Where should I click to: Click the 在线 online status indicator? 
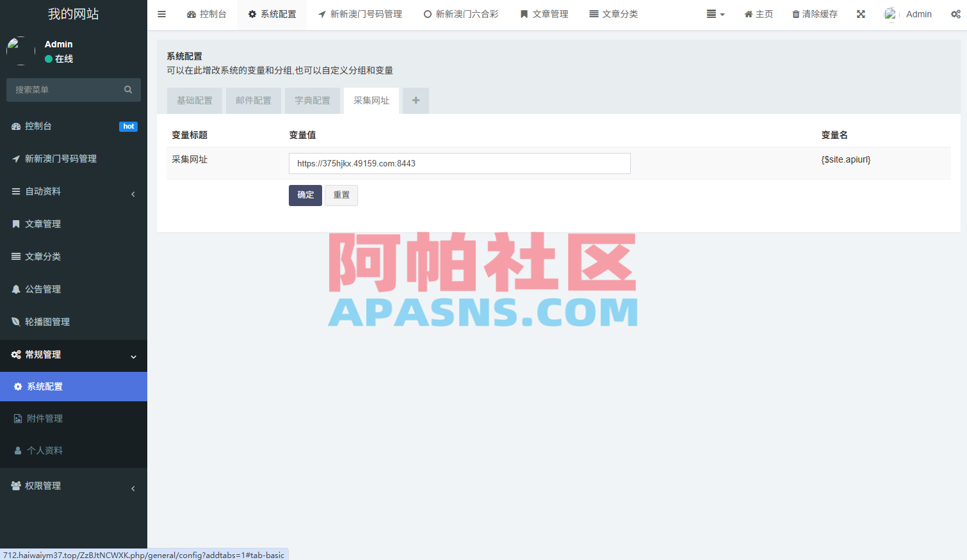pyautogui.click(x=59, y=59)
